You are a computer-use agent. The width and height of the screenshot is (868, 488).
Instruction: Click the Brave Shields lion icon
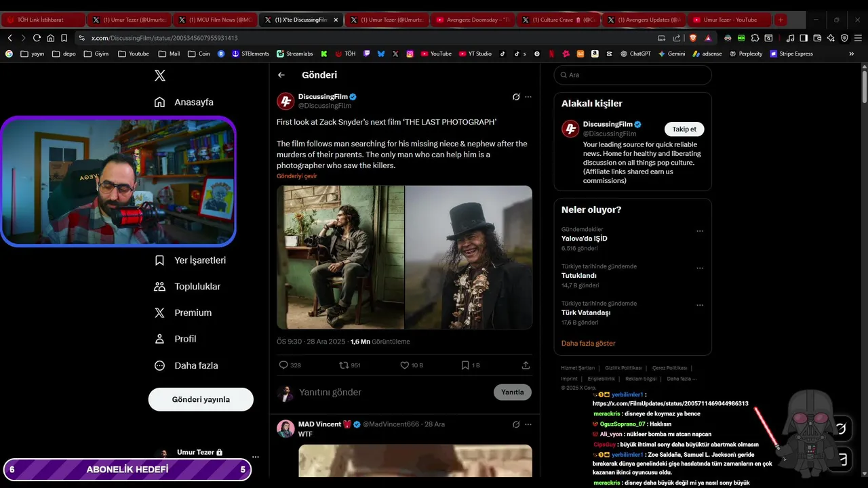point(693,38)
